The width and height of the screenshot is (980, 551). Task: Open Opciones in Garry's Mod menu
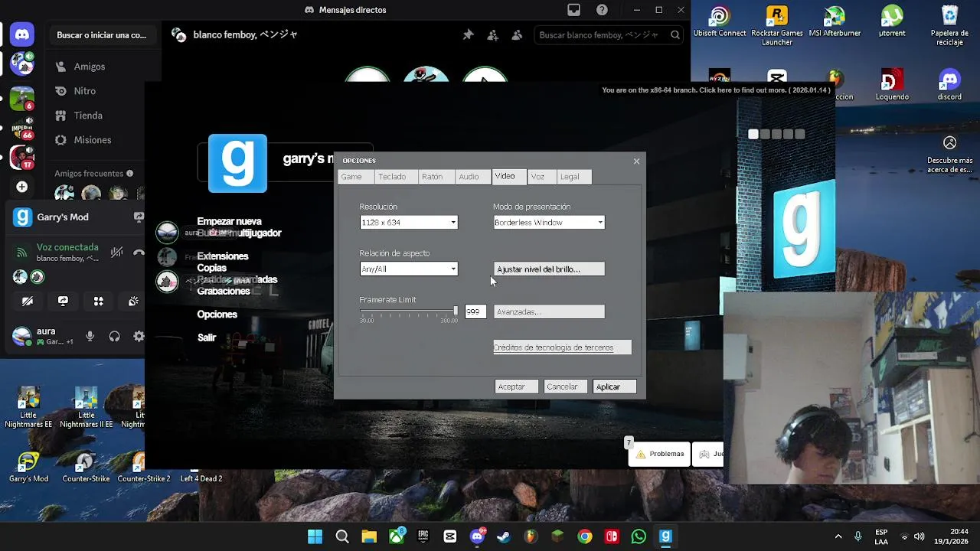click(217, 315)
